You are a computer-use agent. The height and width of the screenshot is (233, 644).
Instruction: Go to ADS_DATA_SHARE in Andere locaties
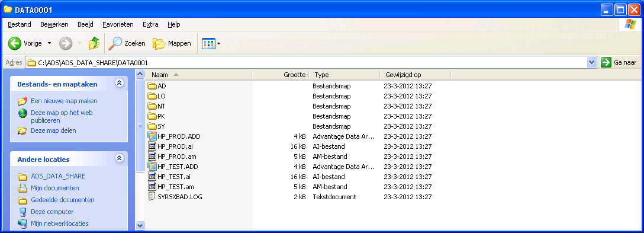tap(59, 176)
